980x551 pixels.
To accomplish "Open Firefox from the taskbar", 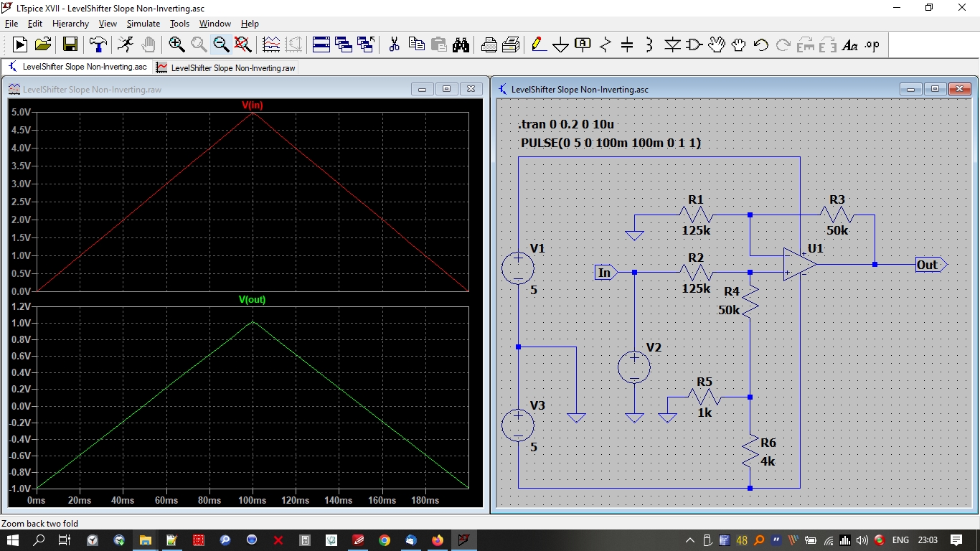I will pos(437,540).
